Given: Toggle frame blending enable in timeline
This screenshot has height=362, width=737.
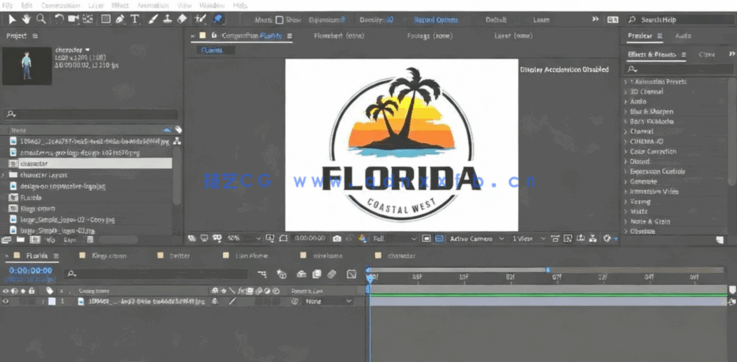Looking at the screenshot, I should tap(317, 274).
